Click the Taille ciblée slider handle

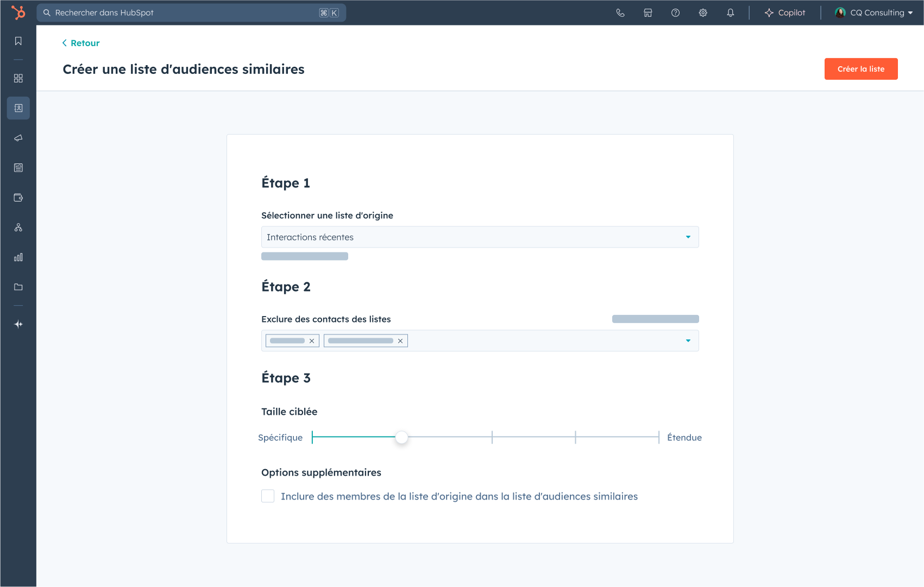point(401,437)
